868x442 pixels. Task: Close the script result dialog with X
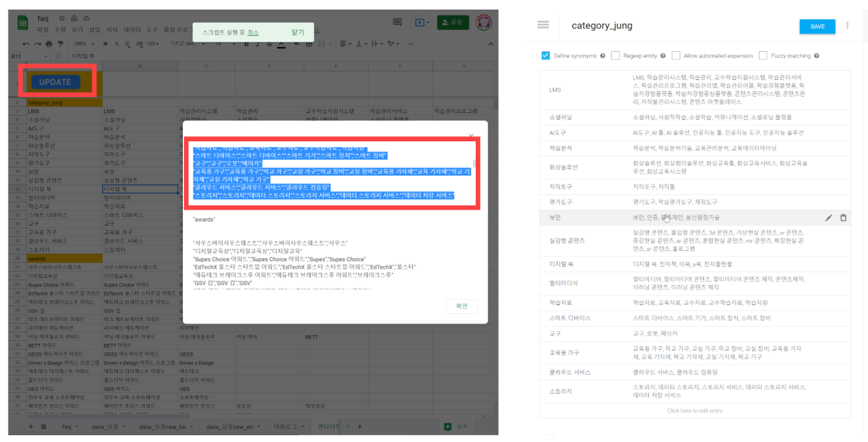(471, 136)
